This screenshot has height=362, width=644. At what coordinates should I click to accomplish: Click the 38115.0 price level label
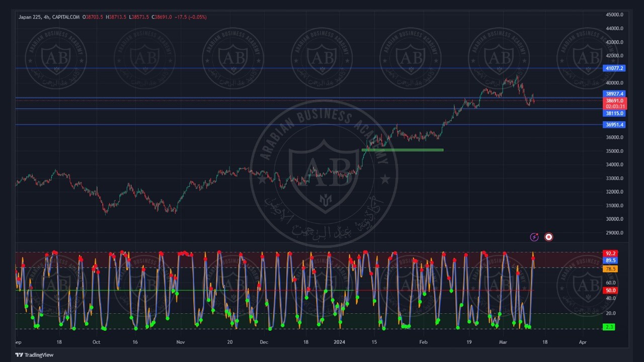614,114
